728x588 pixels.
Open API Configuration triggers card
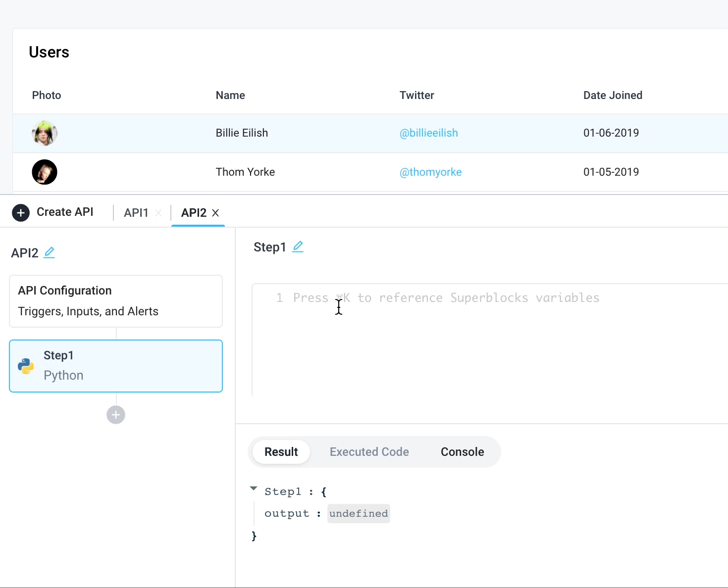coord(116,301)
